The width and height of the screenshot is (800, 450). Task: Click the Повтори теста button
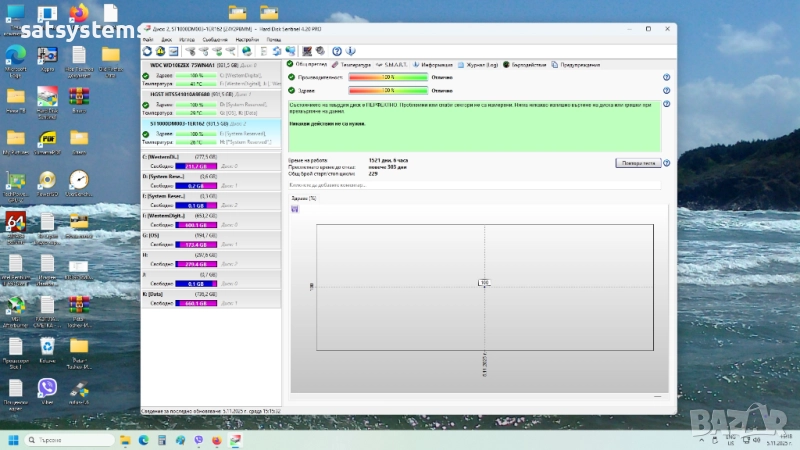(637, 161)
